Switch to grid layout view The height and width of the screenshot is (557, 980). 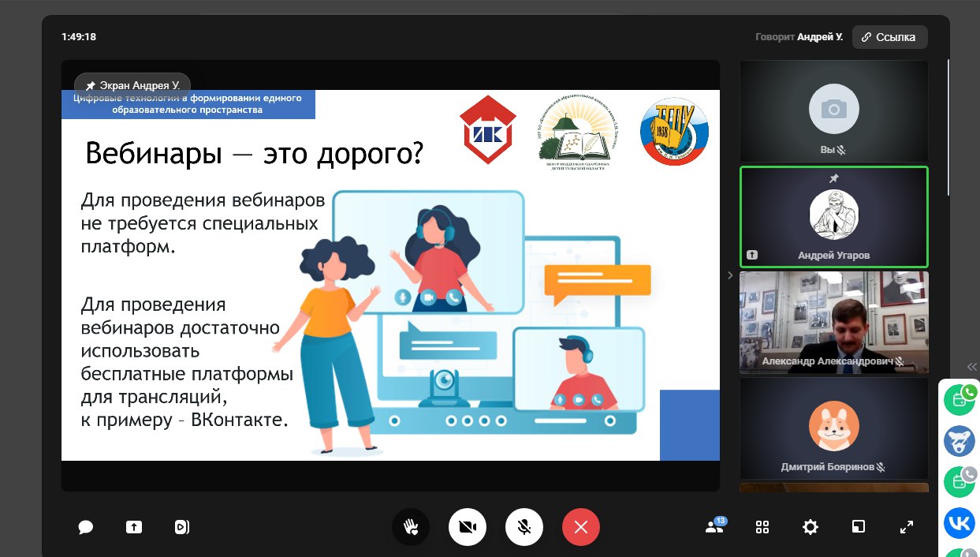click(x=762, y=527)
